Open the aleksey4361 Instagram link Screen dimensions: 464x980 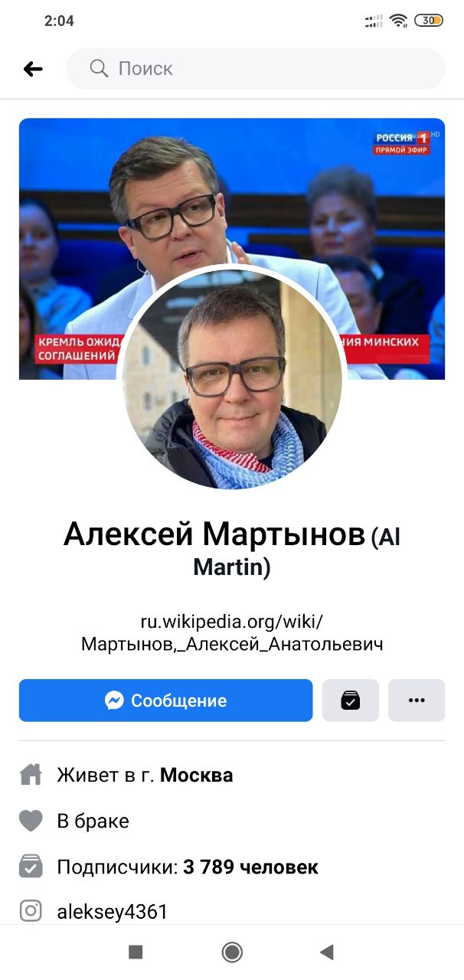(x=113, y=912)
